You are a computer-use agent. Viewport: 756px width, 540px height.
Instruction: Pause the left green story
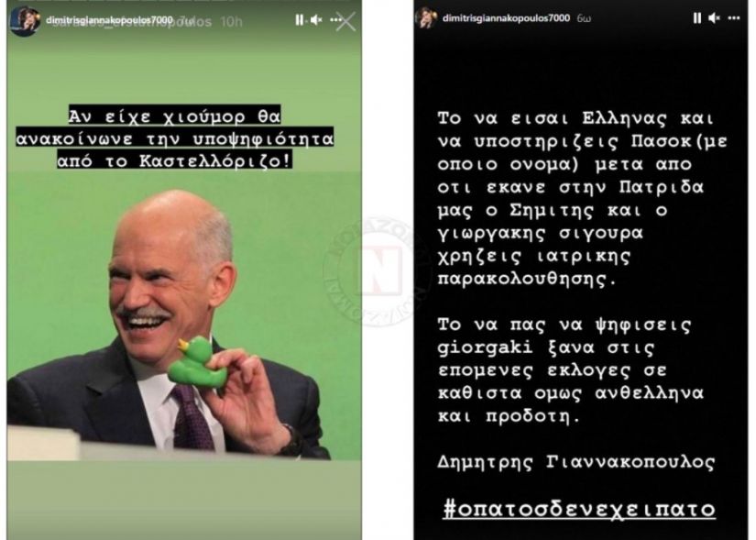(x=300, y=20)
